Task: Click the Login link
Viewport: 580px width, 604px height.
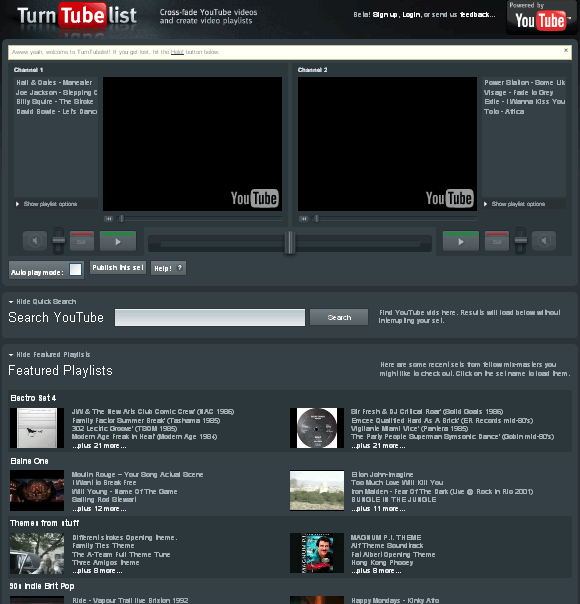Action: coord(411,15)
